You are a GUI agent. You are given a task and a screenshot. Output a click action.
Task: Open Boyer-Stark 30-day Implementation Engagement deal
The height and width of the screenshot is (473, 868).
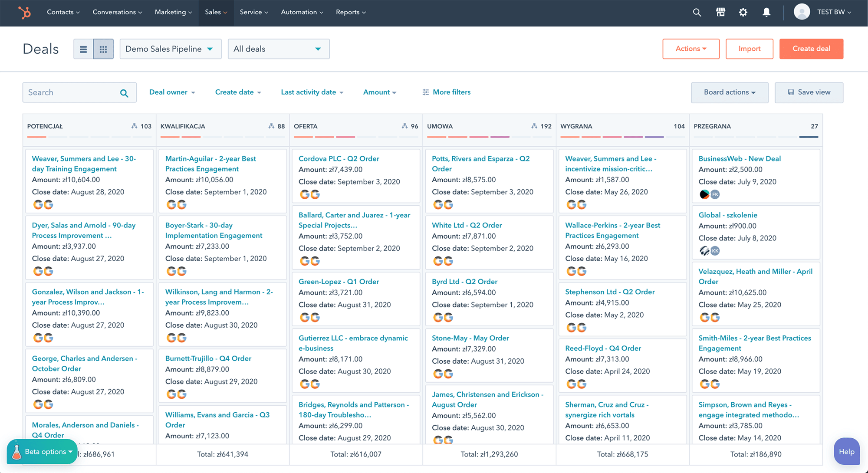(x=214, y=230)
